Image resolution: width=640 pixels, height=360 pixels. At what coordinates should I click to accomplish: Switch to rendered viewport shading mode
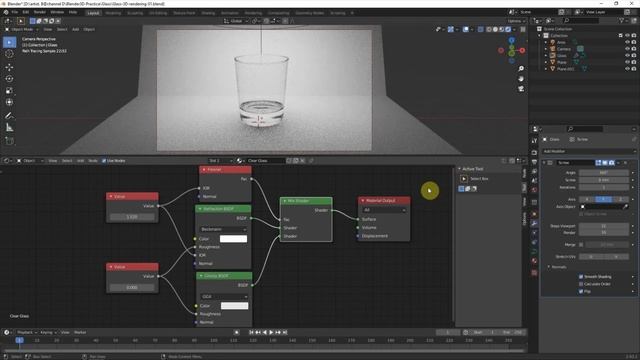(508, 29)
